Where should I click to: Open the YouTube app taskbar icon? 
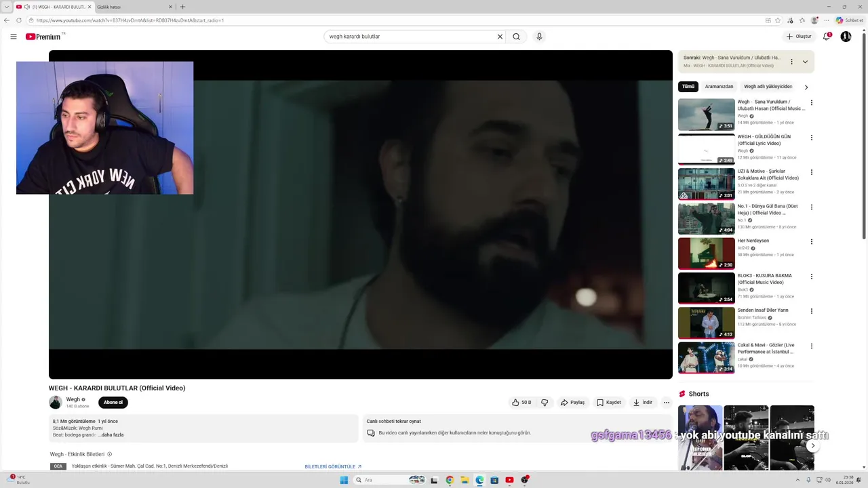pyautogui.click(x=509, y=480)
